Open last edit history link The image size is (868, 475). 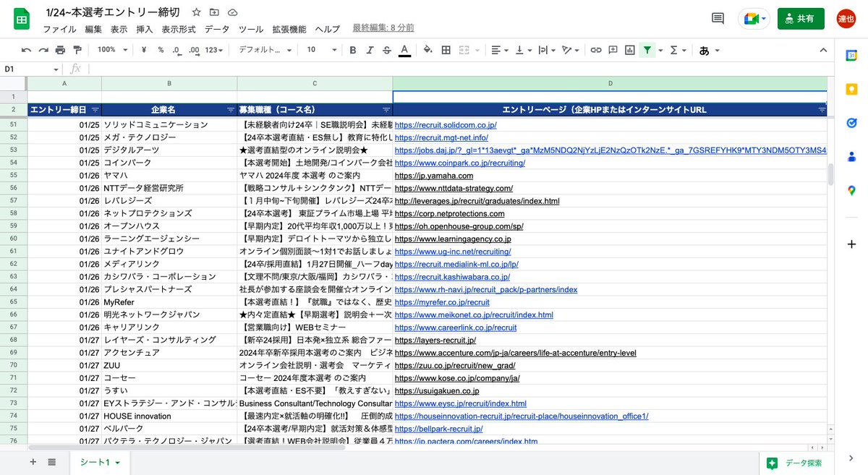pos(383,27)
